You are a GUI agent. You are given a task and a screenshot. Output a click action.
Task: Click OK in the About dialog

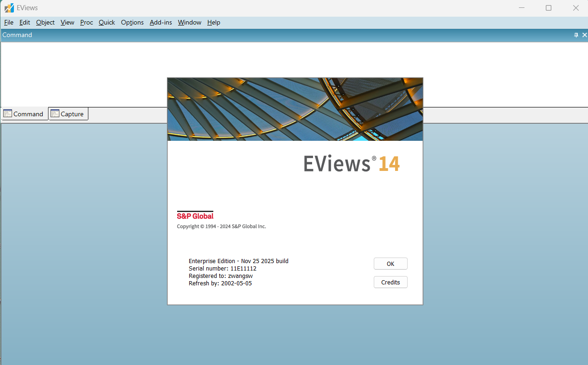coord(390,264)
